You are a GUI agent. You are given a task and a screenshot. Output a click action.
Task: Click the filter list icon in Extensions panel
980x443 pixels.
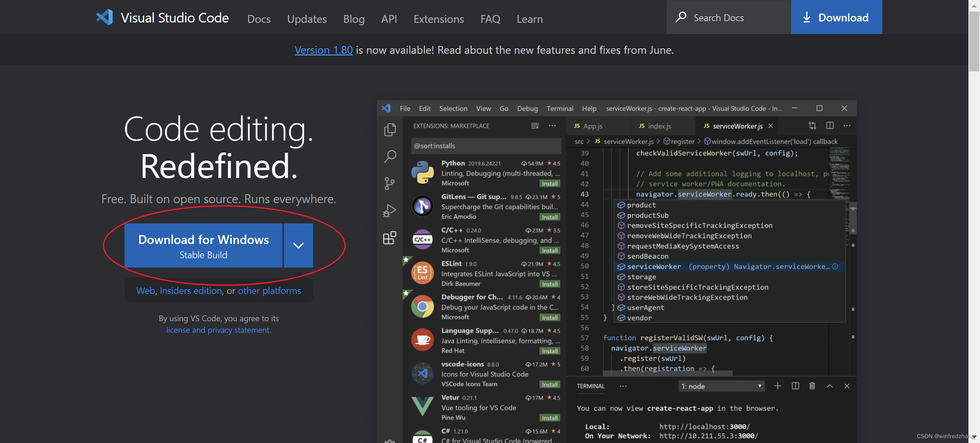tap(535, 126)
